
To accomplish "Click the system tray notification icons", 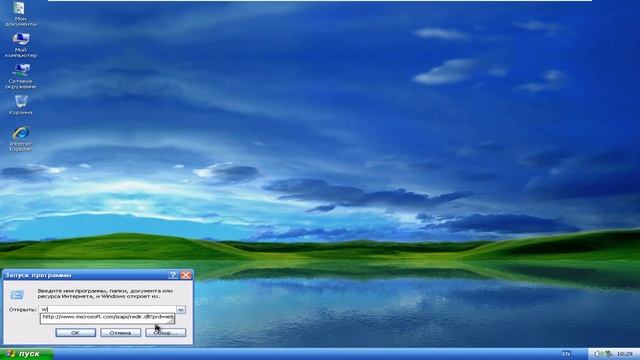I will click(604, 354).
